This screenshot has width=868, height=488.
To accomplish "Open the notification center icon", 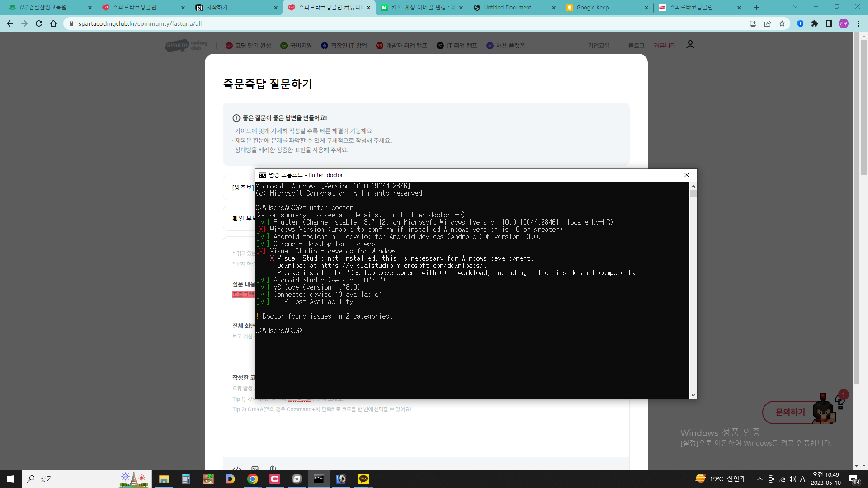I will pyautogui.click(x=854, y=479).
